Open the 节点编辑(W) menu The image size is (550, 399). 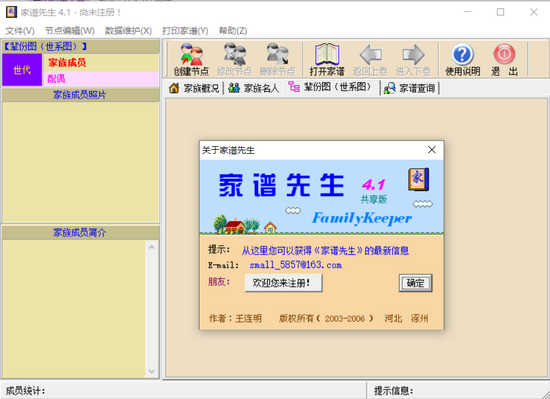70,31
